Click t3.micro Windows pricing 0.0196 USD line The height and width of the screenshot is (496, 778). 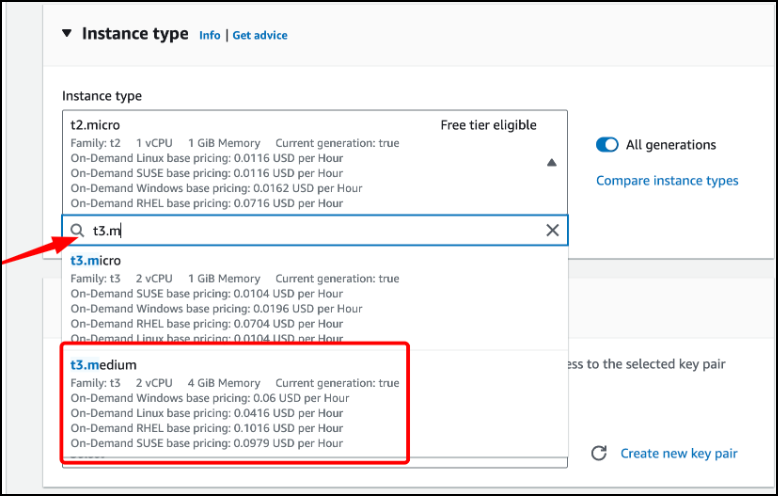click(216, 309)
